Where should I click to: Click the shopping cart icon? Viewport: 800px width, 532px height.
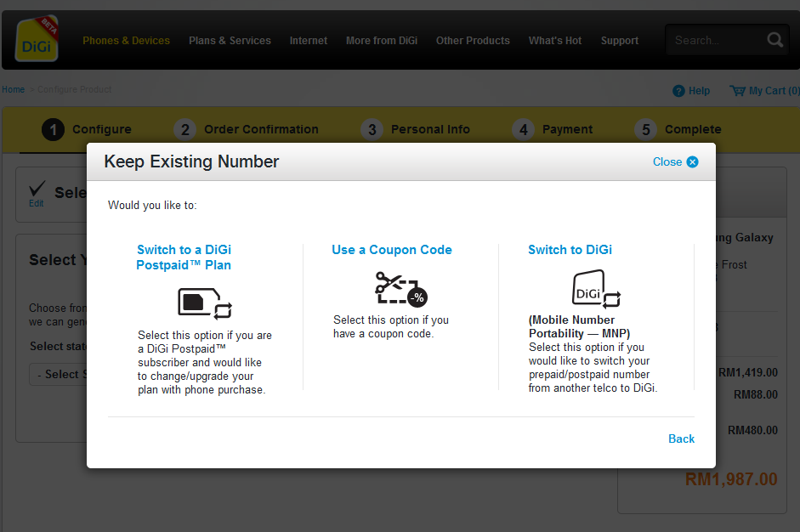click(x=737, y=91)
